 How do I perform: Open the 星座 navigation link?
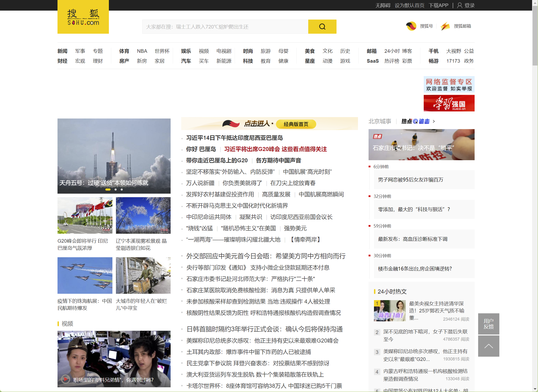pyautogui.click(x=310, y=61)
